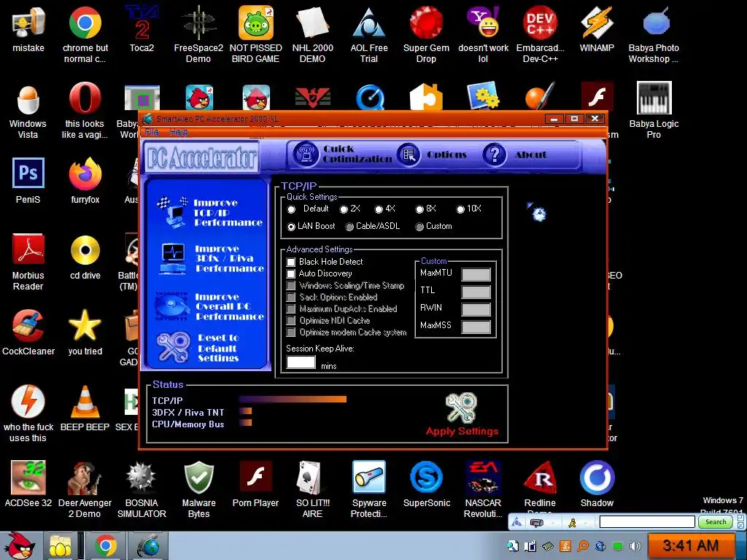
Task: Click the MaxMTU custom field
Action: point(476,274)
